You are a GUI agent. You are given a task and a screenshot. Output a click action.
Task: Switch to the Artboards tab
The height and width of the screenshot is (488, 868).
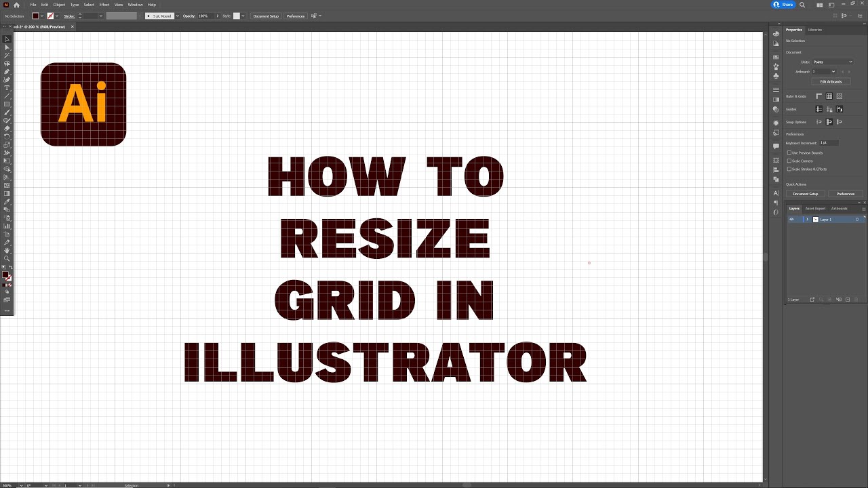coord(840,209)
